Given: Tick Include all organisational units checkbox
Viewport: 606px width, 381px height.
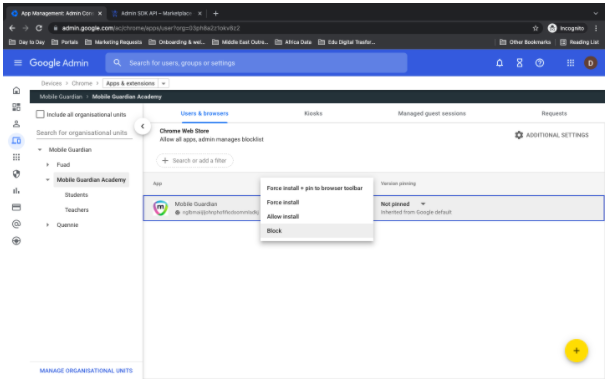Looking at the screenshot, I should click(x=40, y=114).
